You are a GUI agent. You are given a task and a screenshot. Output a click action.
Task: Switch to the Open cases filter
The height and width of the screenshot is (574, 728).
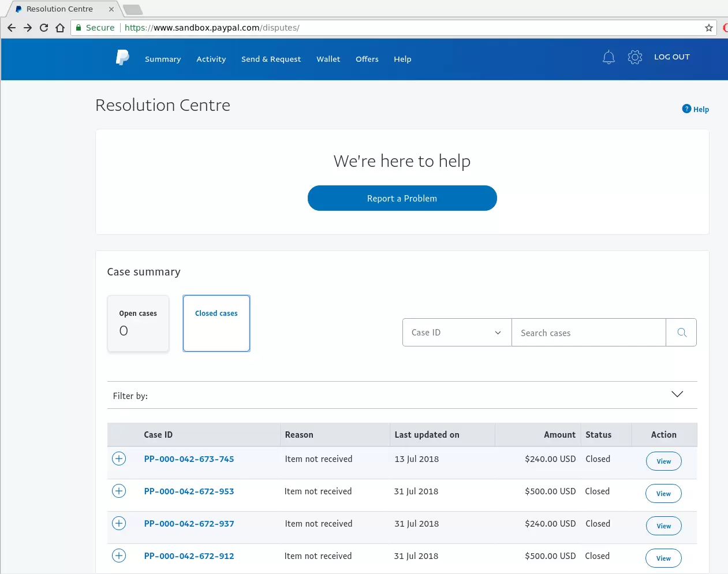(x=138, y=323)
